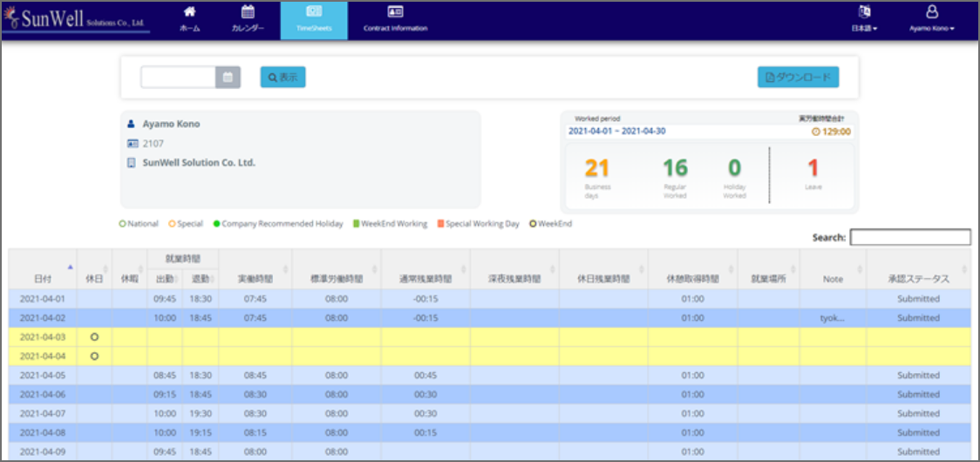Click the 16 Regular Worked count
The image size is (980, 462).
tap(675, 168)
